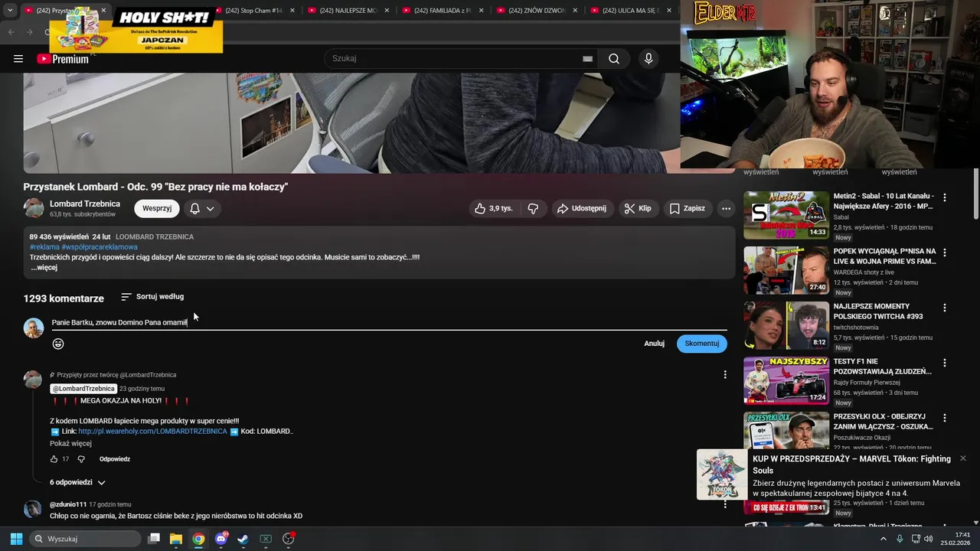The height and width of the screenshot is (551, 980).
Task: Dismiss the MARVEL Tōkon ad popup
Action: tap(962, 458)
